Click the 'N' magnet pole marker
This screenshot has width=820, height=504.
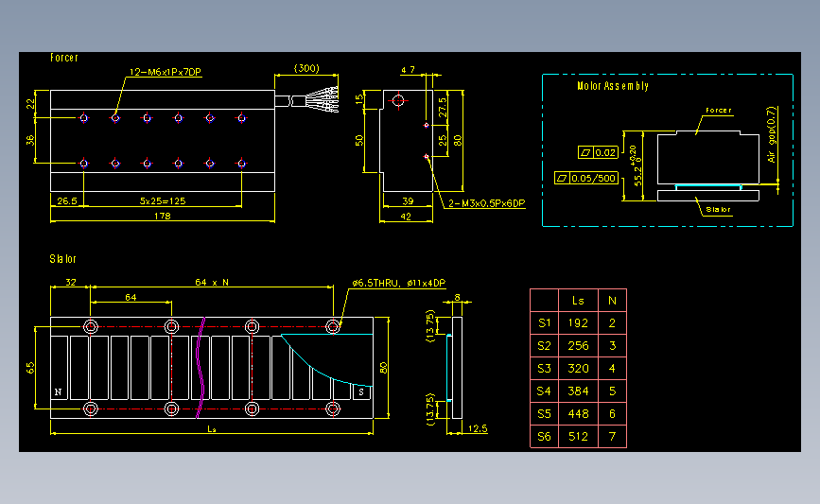[x=58, y=391]
